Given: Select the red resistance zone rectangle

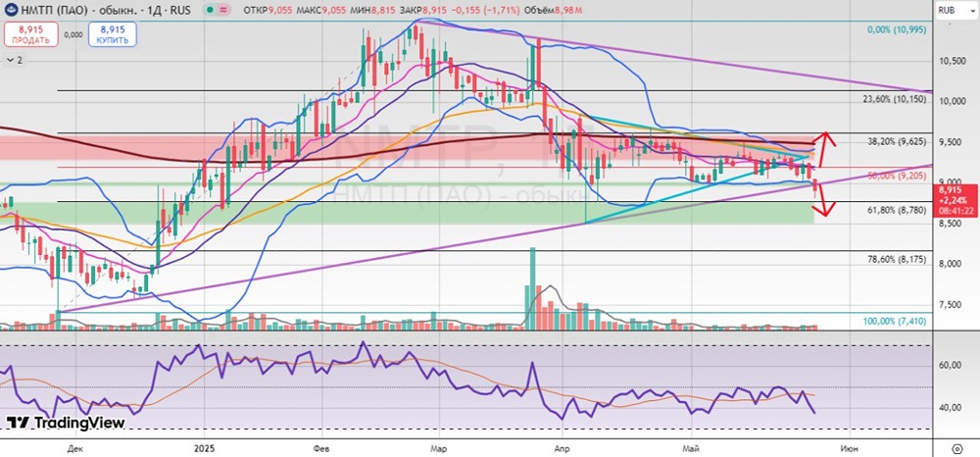Looking at the screenshot, I should (x=407, y=149).
